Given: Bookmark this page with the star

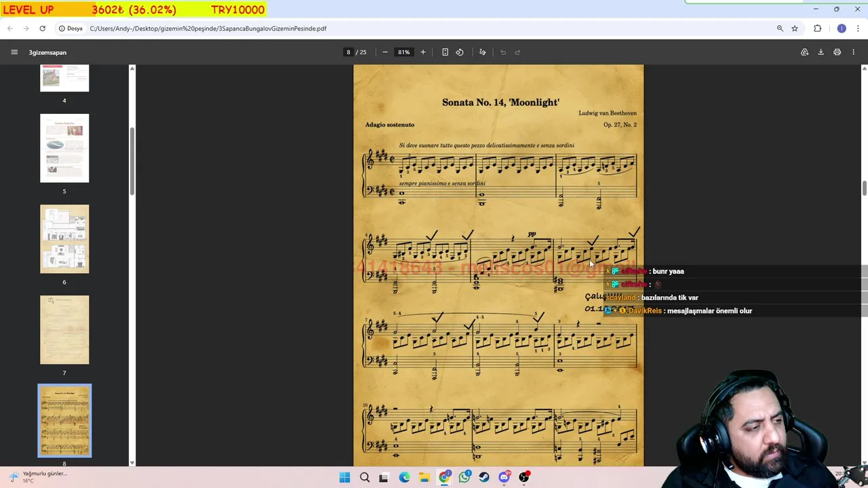Looking at the screenshot, I should tap(795, 28).
